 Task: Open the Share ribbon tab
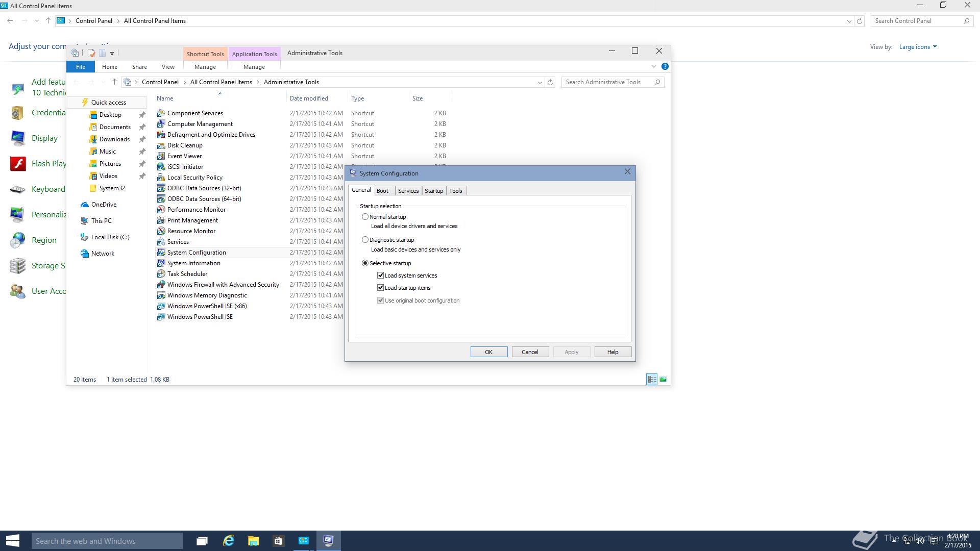[139, 67]
